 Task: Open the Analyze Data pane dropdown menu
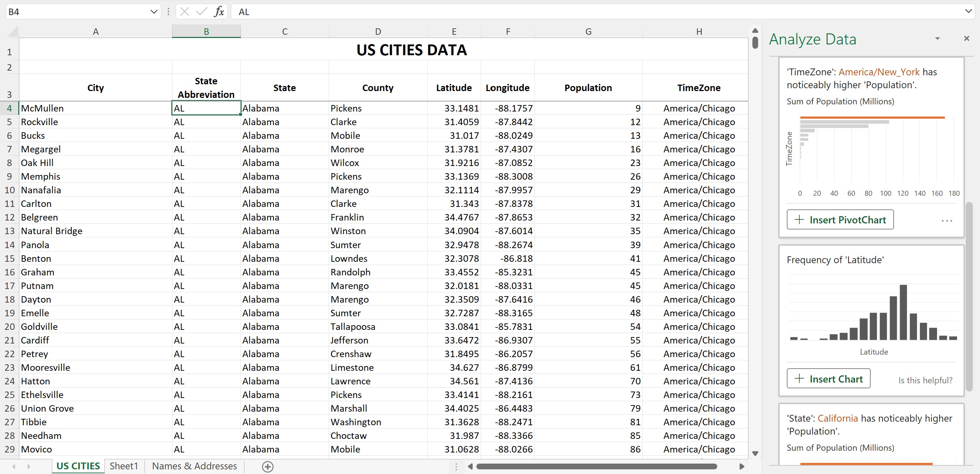pyautogui.click(x=937, y=38)
